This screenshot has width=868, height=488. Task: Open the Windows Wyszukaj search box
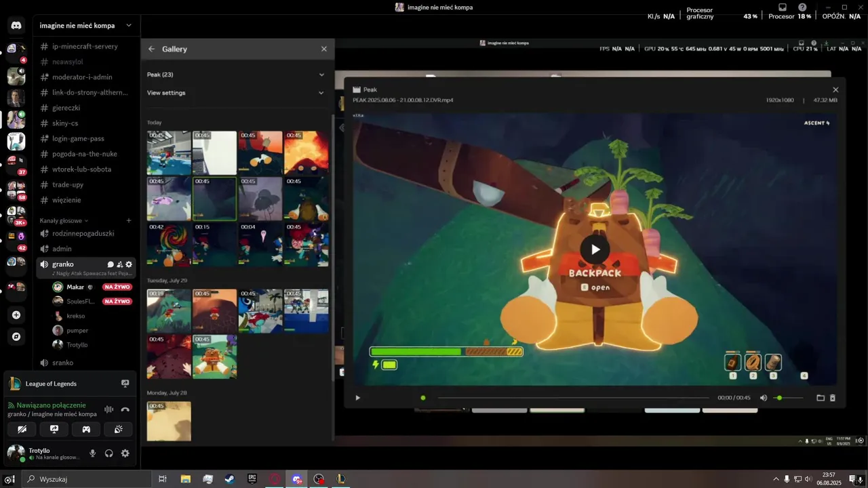(87, 479)
